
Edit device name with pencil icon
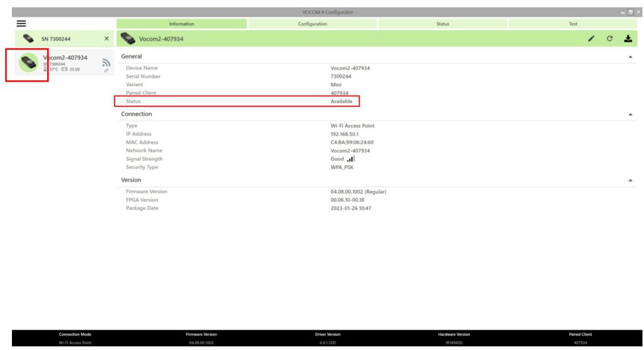pyautogui.click(x=591, y=38)
